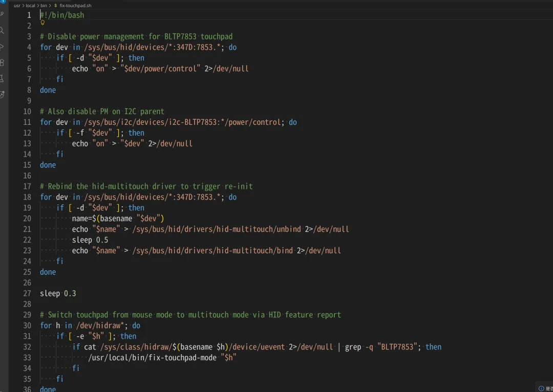Click line number 27 in the gutter
The image size is (553, 392).
(x=27, y=293)
